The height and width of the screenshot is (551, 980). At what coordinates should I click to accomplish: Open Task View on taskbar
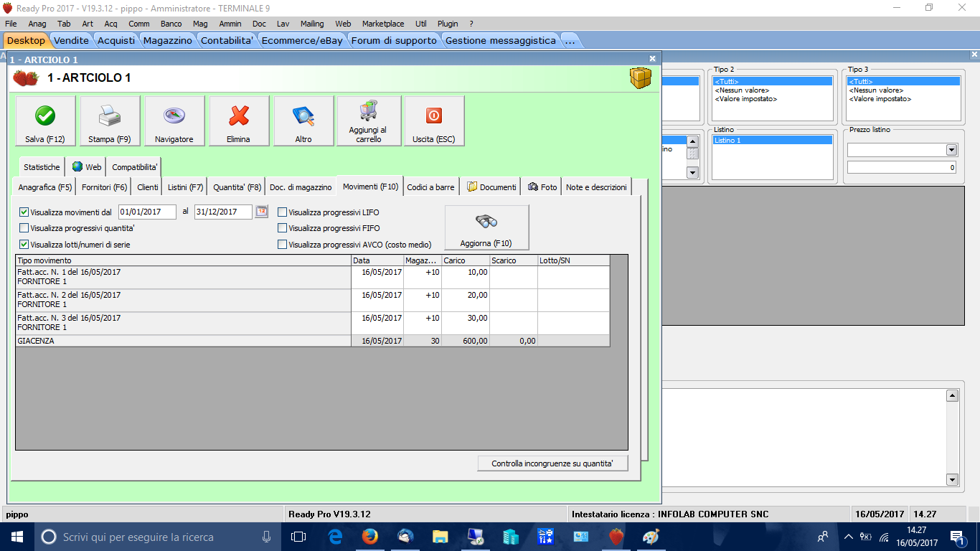pos(298,537)
